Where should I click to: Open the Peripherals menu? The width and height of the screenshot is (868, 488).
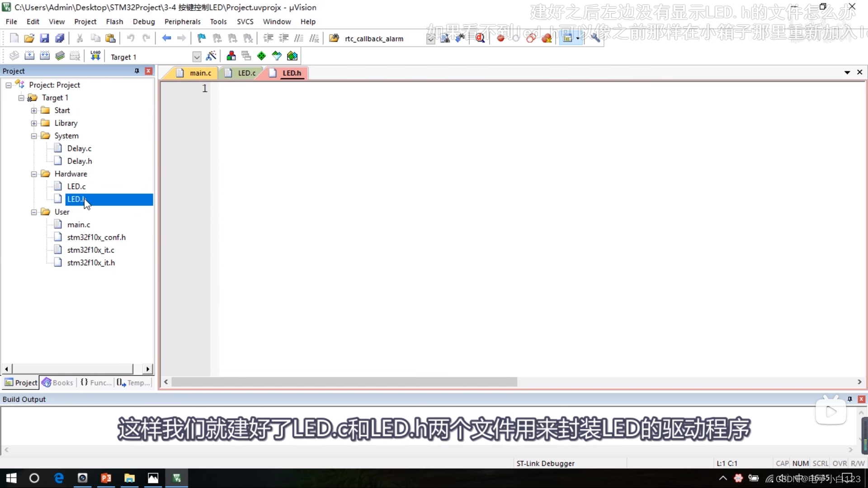pyautogui.click(x=182, y=22)
